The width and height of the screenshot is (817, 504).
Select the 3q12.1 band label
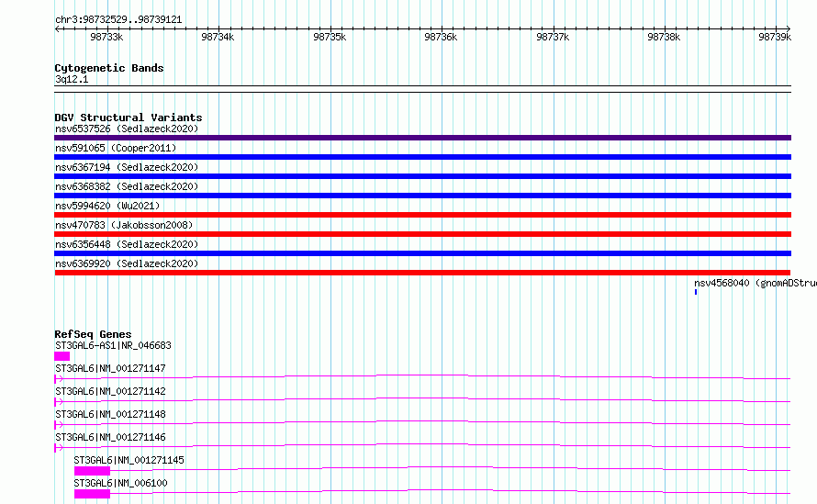pyautogui.click(x=72, y=79)
